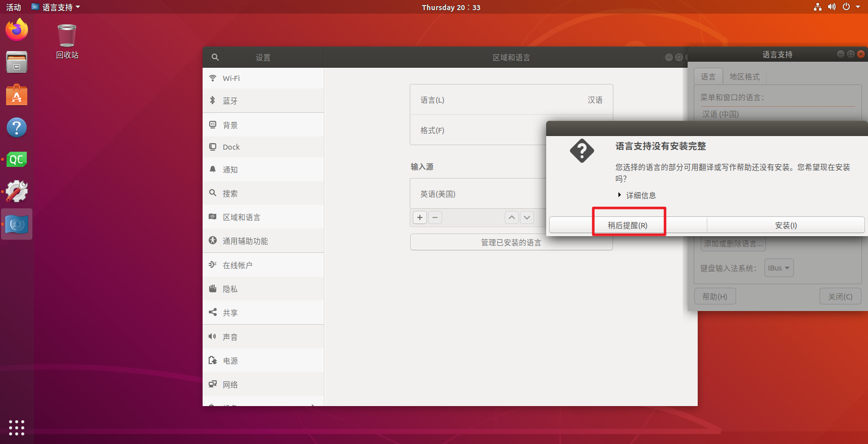Open the IBus input method dropdown
This screenshot has width=868, height=444.
[779, 268]
